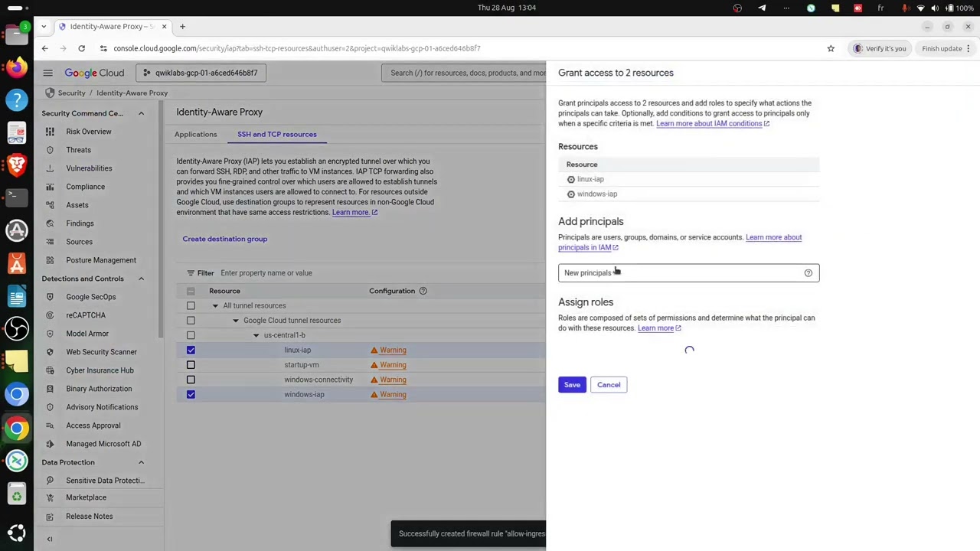Uncheck the windows-iap row checkbox
980x551 pixels.
(x=191, y=395)
